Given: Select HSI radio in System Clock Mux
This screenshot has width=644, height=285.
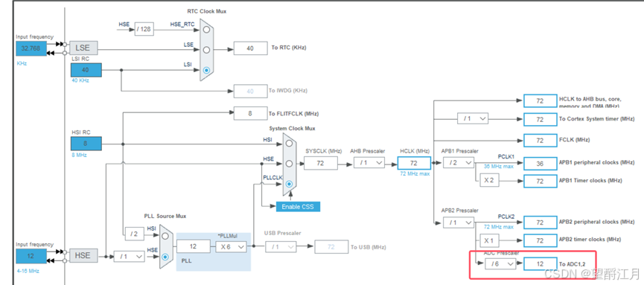Looking at the screenshot, I should coord(289,144).
